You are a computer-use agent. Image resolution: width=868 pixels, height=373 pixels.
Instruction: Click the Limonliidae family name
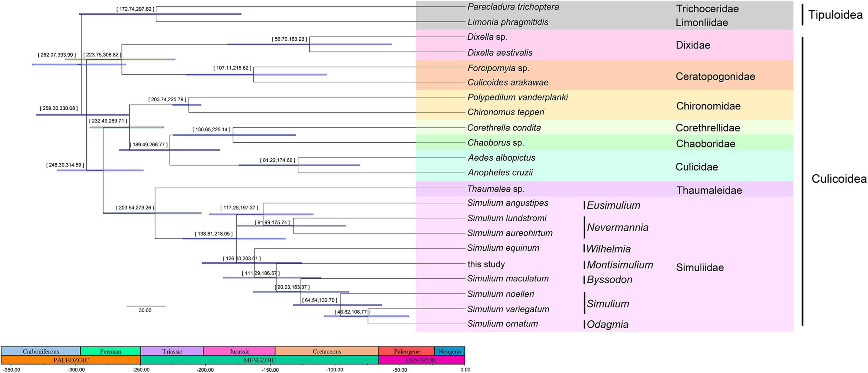coord(702,23)
